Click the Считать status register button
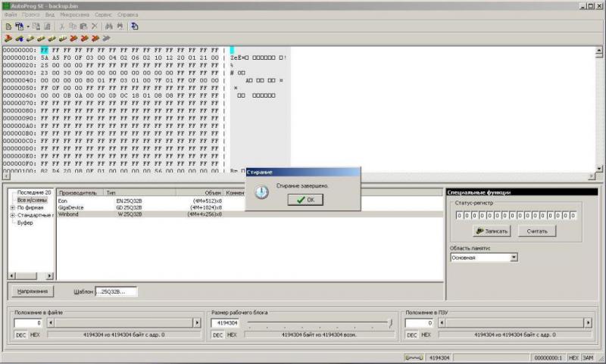This screenshot has width=606, height=364. 537,231
